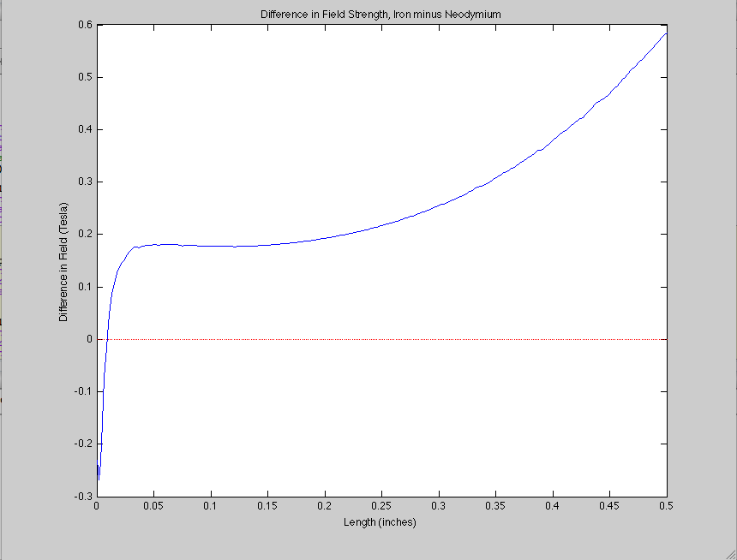Click the x-axis tick label 0.1

coord(211,507)
